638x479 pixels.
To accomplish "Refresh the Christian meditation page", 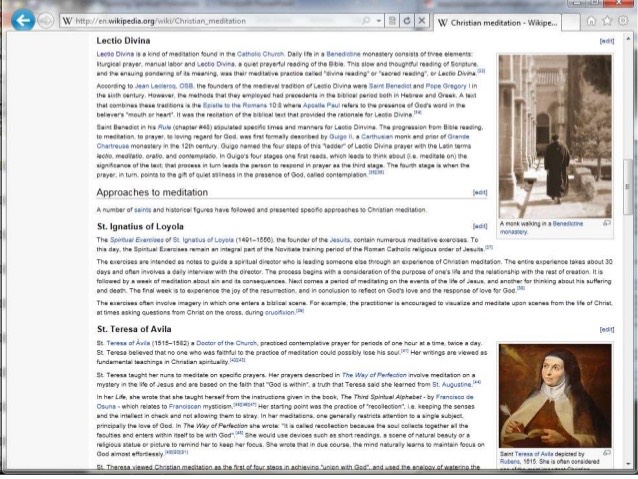I will pos(406,20).
